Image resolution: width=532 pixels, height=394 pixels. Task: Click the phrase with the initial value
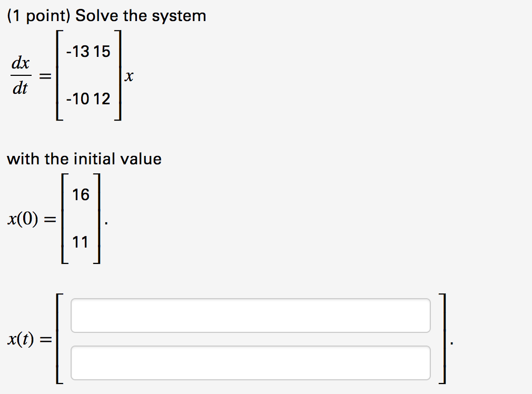click(x=84, y=159)
